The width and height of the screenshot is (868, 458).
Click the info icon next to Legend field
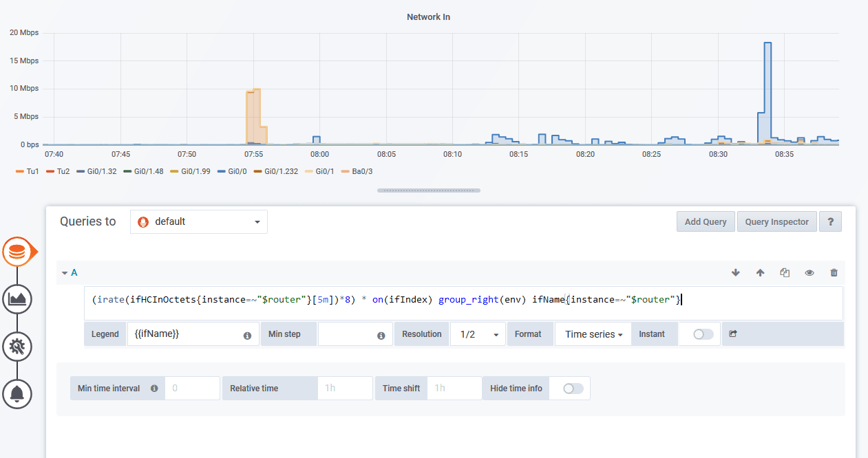[x=246, y=334]
